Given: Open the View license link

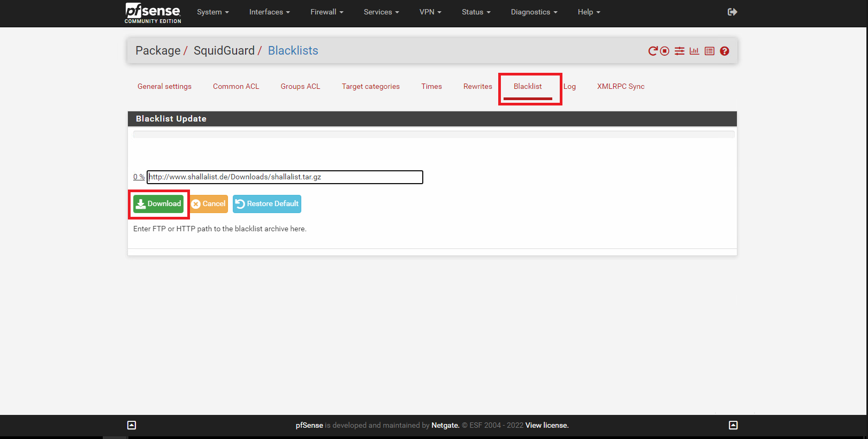Looking at the screenshot, I should pos(547,425).
